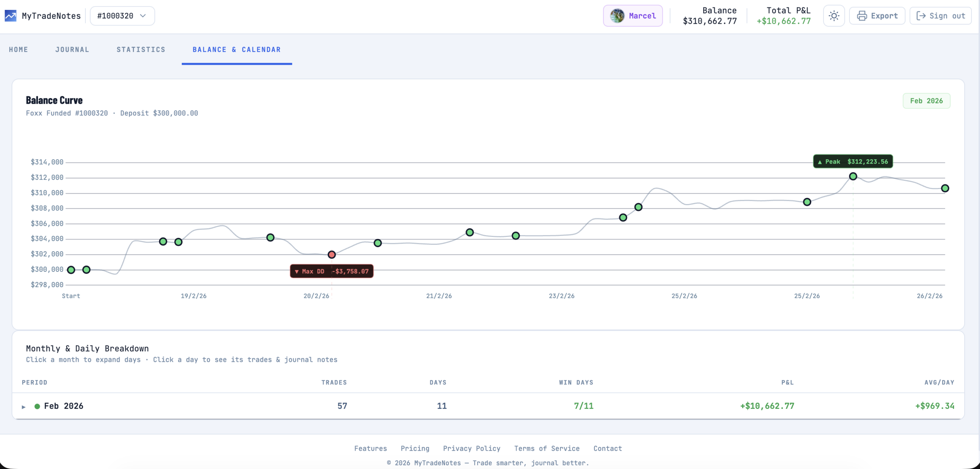Switch to the Statistics tab

pyautogui.click(x=141, y=50)
